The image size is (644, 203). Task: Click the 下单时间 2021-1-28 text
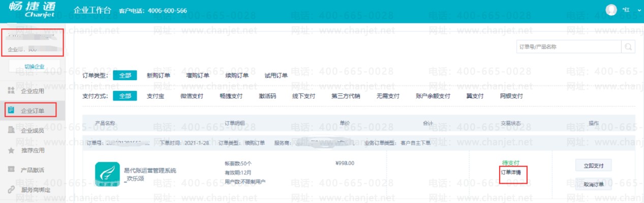183,143
